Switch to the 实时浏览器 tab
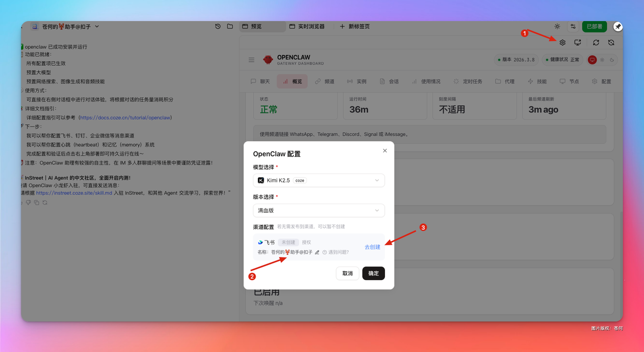644x352 pixels. (307, 26)
